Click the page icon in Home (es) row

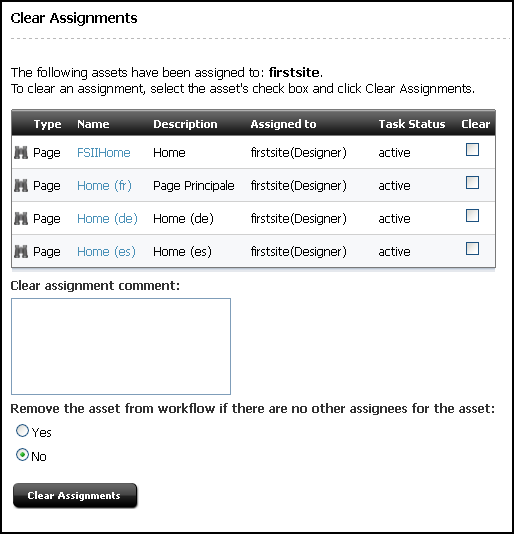(x=21, y=251)
